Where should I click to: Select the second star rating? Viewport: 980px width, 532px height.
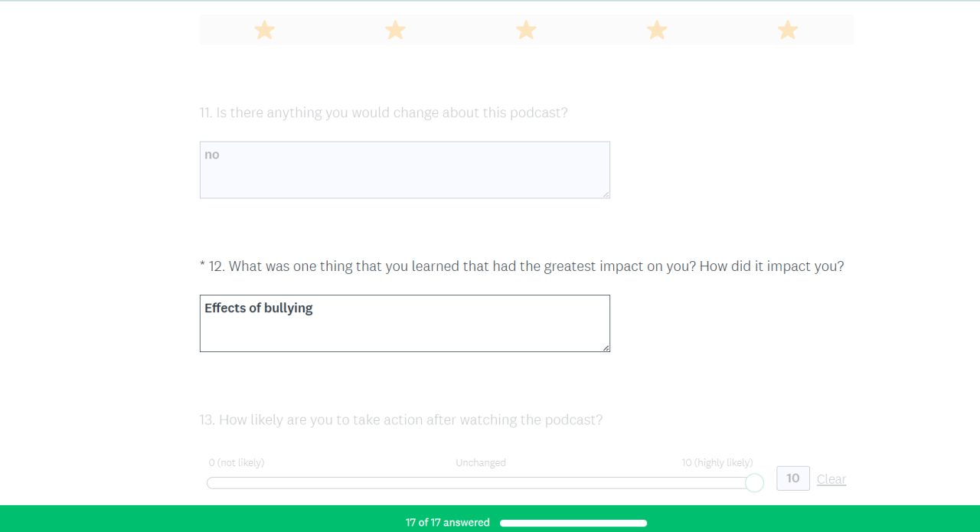395,30
